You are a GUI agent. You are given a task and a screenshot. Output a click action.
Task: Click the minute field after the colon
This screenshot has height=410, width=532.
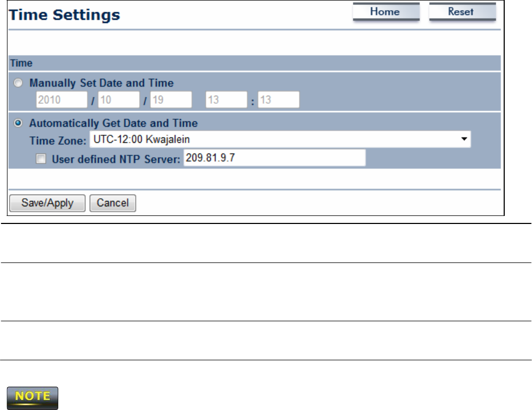pyautogui.click(x=279, y=100)
